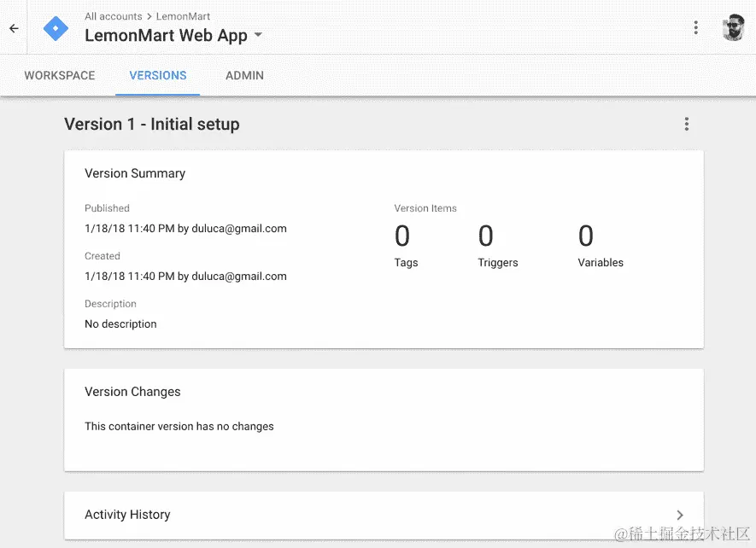Viewport: 756px width, 548px height.
Task: Click the LemonMart Web App title
Action: point(166,35)
